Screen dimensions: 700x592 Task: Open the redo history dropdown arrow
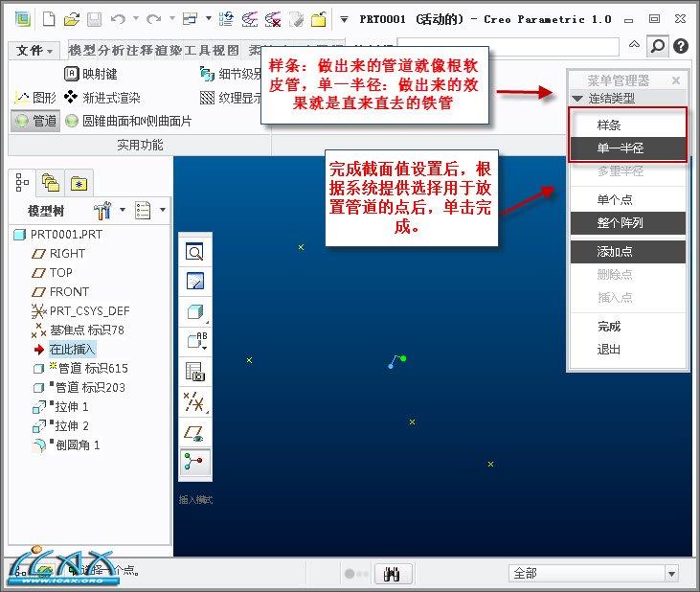tap(171, 19)
